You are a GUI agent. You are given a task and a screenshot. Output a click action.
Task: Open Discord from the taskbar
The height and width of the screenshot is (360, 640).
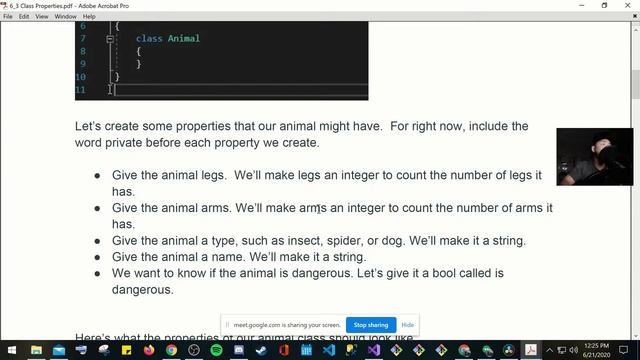[x=239, y=350]
